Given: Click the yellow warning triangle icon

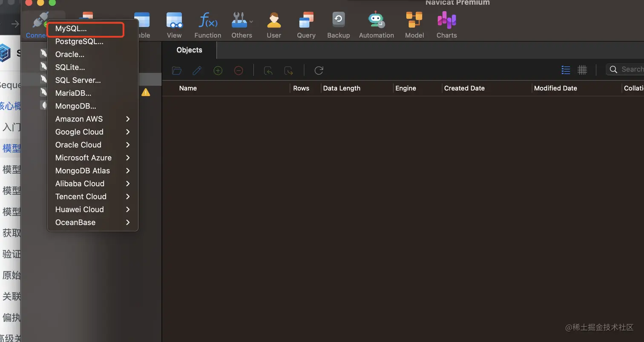Looking at the screenshot, I should click(x=146, y=92).
